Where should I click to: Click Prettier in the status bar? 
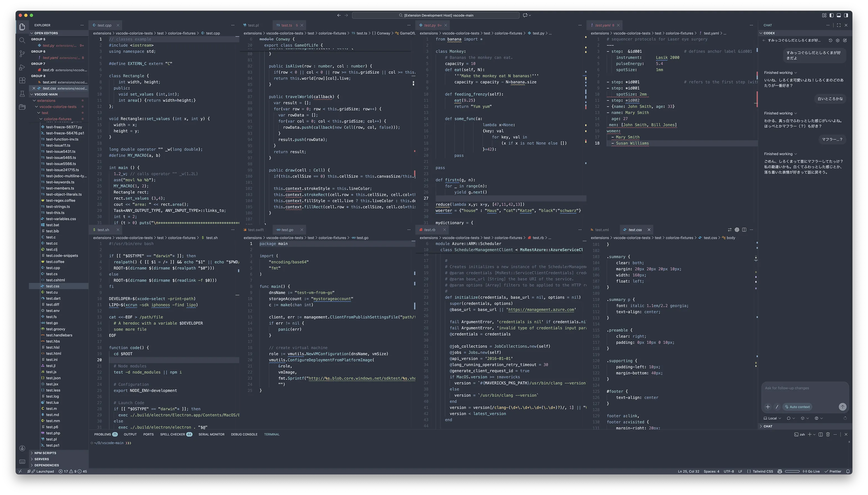(833, 472)
